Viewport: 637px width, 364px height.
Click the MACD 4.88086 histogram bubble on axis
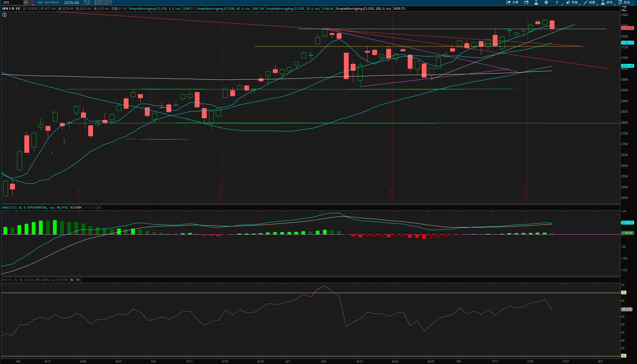point(627,233)
